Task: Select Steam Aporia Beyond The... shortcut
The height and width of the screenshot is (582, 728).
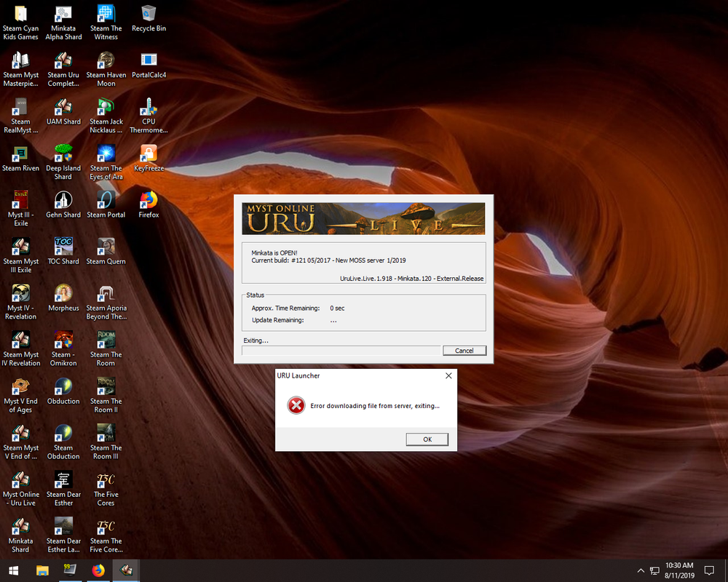Action: point(106,303)
